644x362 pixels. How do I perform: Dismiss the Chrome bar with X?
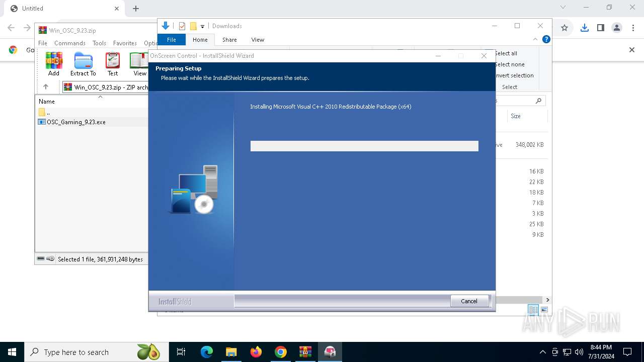(632, 50)
